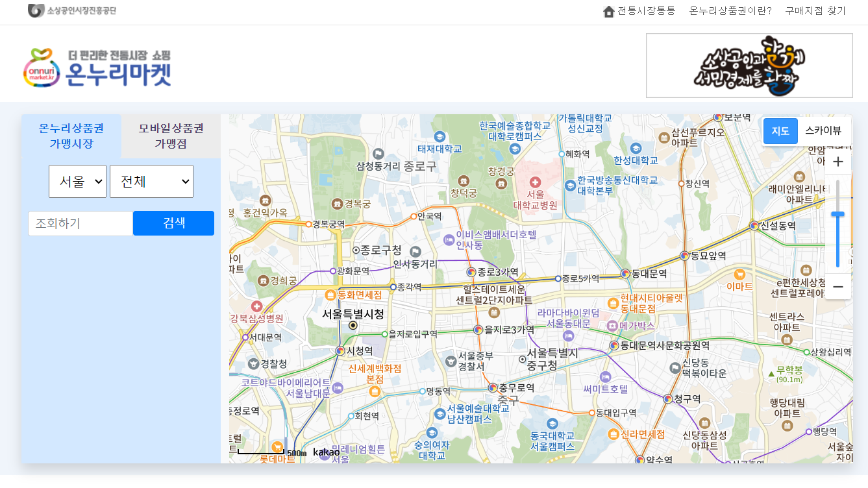
Task: Click the 소상공인시장진흥공단 logo
Action: click(x=73, y=10)
